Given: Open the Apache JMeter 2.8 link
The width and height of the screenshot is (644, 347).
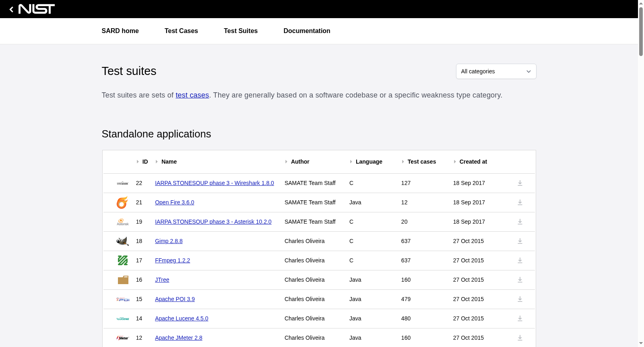Looking at the screenshot, I should [178, 338].
